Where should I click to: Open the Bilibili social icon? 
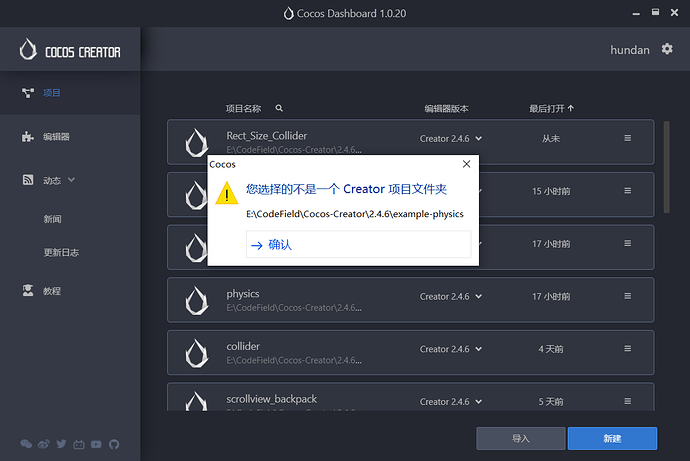pyautogui.click(x=79, y=444)
